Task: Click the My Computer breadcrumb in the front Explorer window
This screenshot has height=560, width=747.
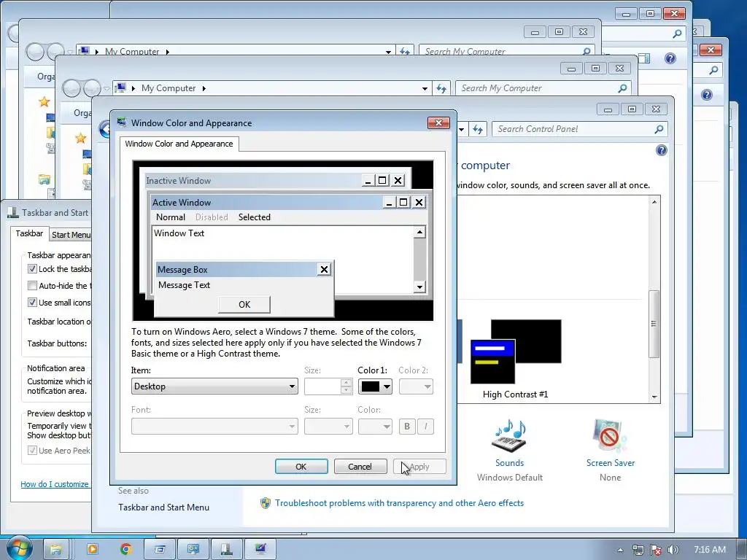Action: tap(169, 88)
